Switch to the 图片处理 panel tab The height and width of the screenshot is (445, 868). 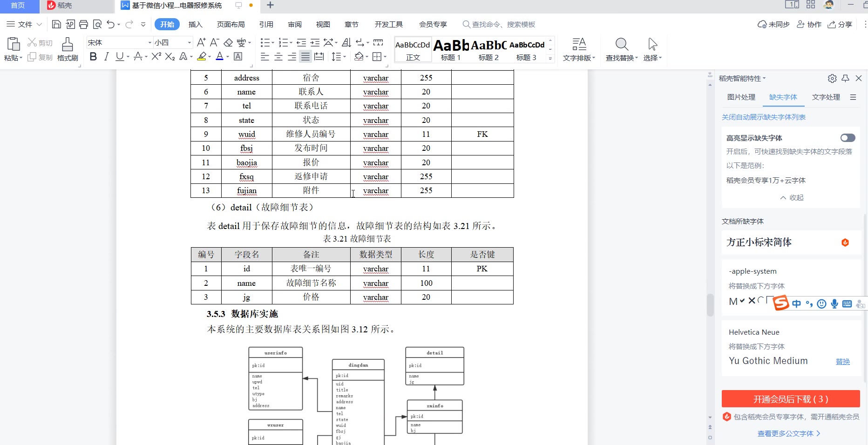(741, 97)
